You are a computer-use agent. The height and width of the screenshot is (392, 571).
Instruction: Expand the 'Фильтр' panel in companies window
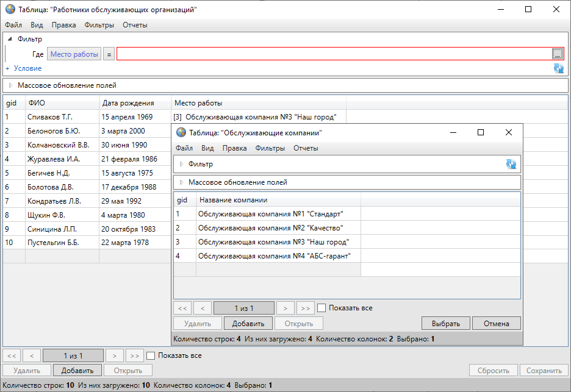(x=181, y=164)
